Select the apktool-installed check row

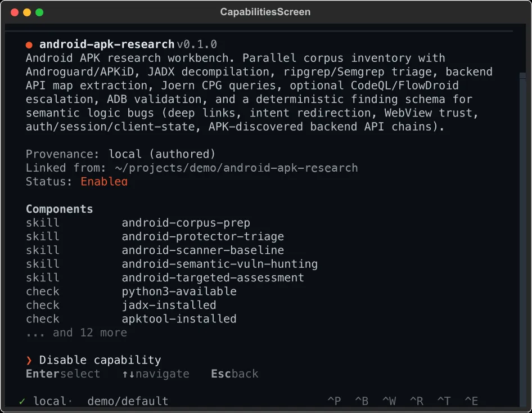[x=131, y=319]
